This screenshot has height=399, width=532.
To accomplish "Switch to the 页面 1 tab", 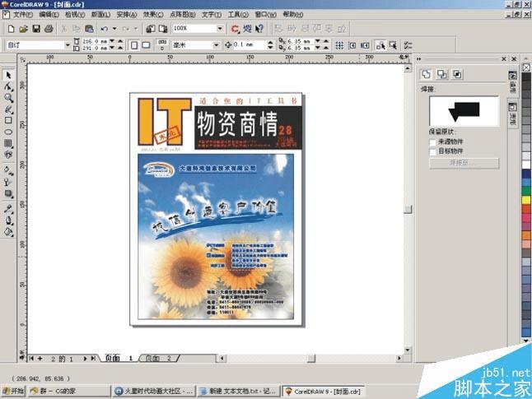I will point(119,359).
